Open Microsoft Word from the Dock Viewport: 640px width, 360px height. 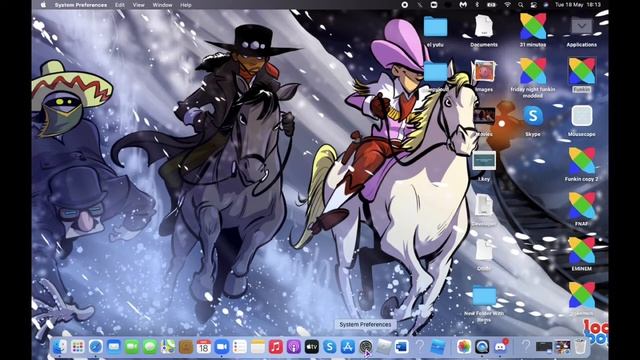401,347
